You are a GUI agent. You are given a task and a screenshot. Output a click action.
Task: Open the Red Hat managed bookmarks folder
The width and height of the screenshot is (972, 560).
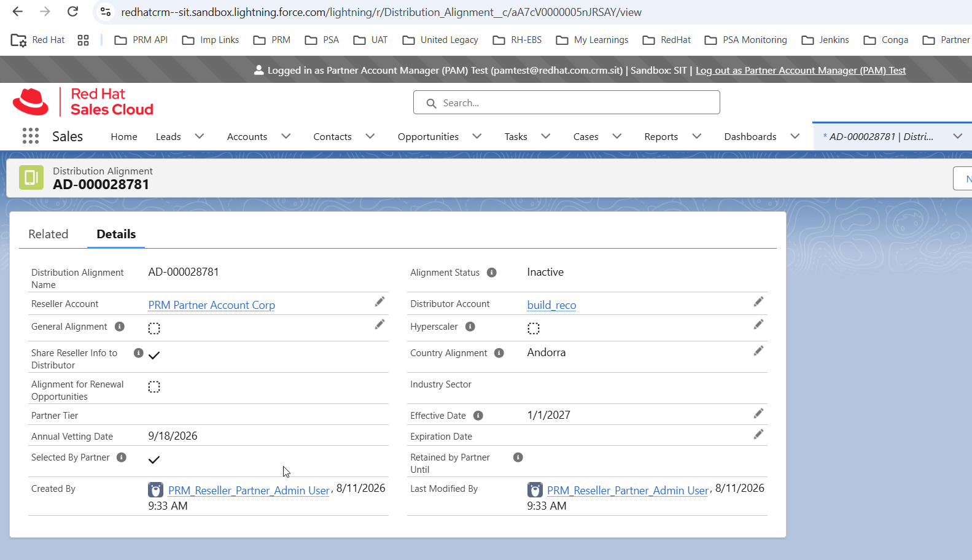(x=38, y=40)
